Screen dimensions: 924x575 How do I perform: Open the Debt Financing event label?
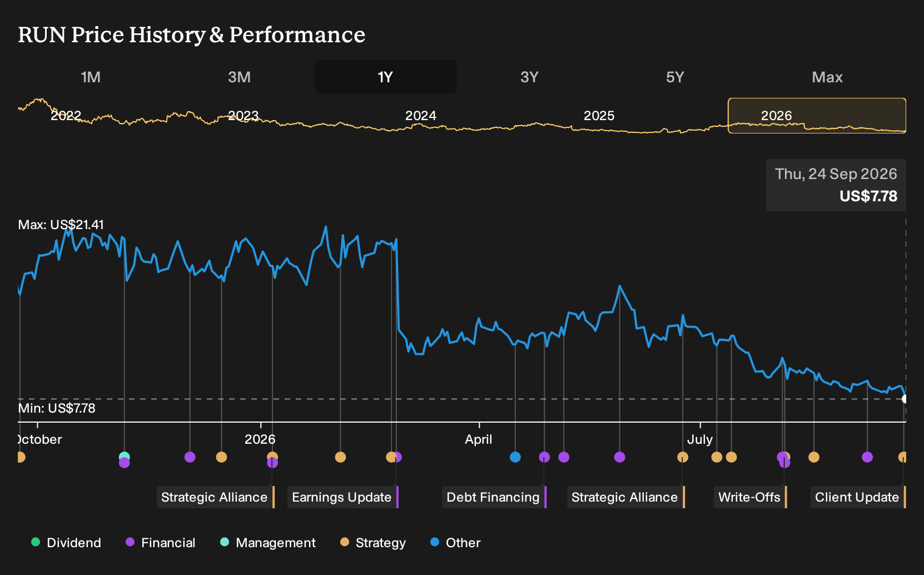pyautogui.click(x=494, y=497)
